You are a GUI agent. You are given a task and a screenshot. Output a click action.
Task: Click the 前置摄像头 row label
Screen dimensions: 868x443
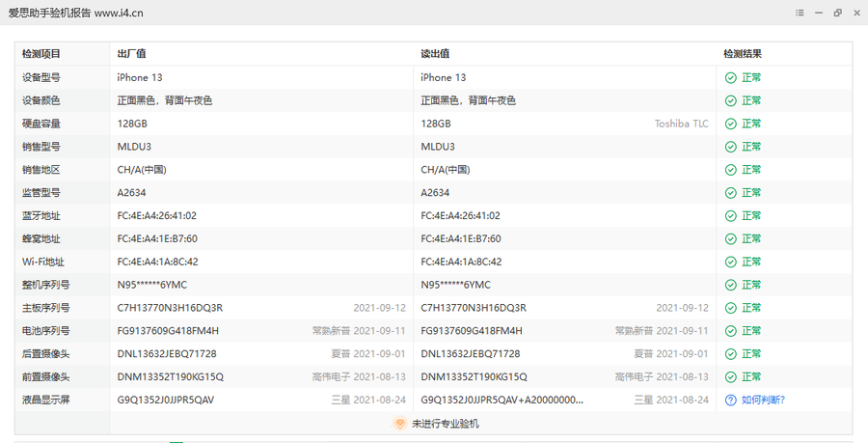click(x=46, y=376)
